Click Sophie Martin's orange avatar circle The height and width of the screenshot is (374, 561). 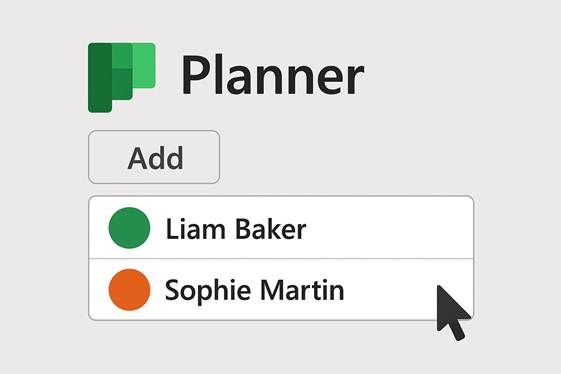[x=129, y=290]
